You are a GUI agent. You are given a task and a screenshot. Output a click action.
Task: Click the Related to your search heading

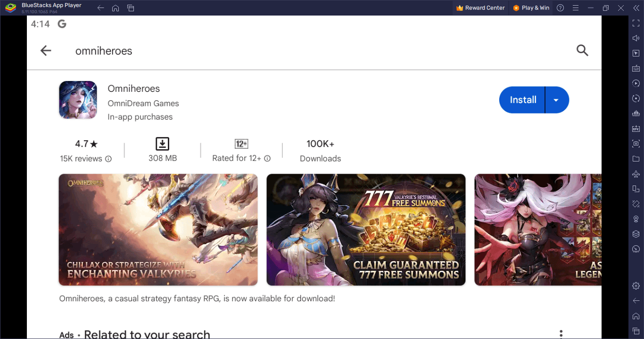click(x=147, y=335)
